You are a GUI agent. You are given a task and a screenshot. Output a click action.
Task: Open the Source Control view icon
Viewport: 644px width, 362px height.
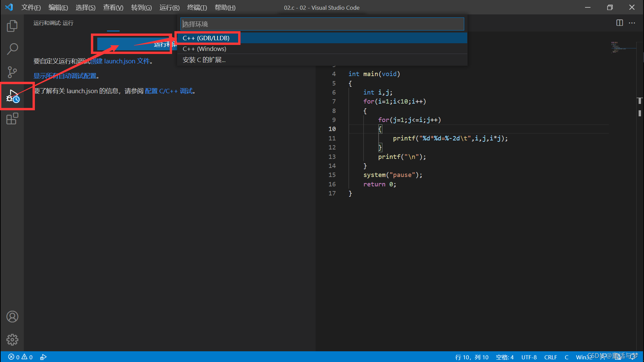click(12, 72)
